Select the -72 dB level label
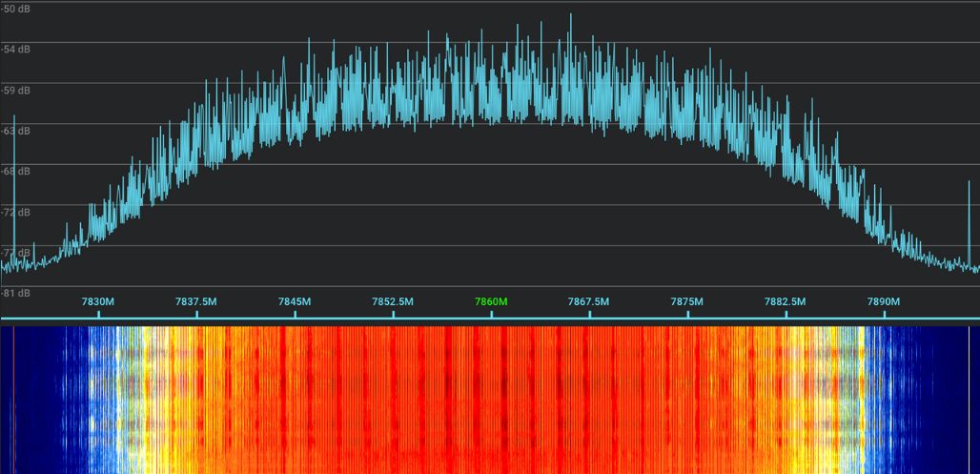This screenshot has width=980, height=474. pos(15,212)
